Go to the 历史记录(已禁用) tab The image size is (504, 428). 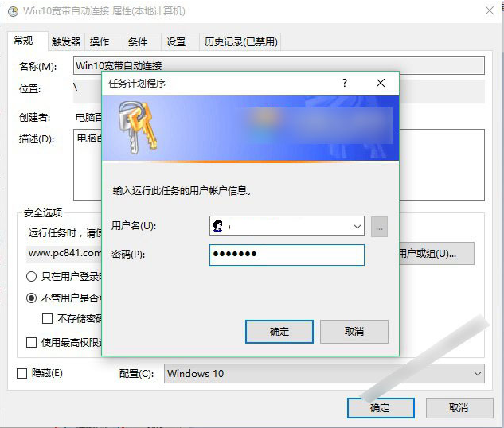240,42
